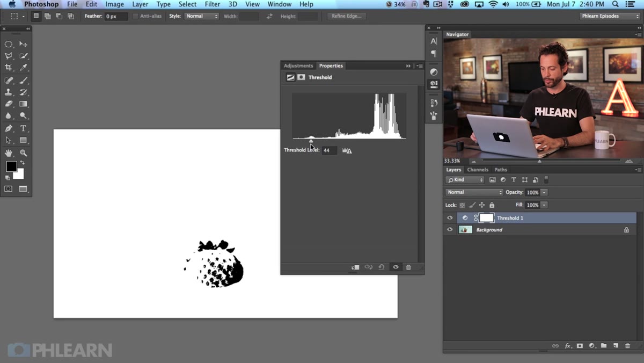Click the histogram threshold slider handle

(x=311, y=141)
